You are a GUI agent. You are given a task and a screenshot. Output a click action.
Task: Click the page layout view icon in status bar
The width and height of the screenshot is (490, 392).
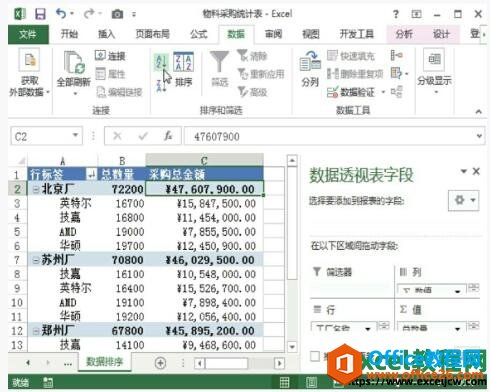click(312, 382)
